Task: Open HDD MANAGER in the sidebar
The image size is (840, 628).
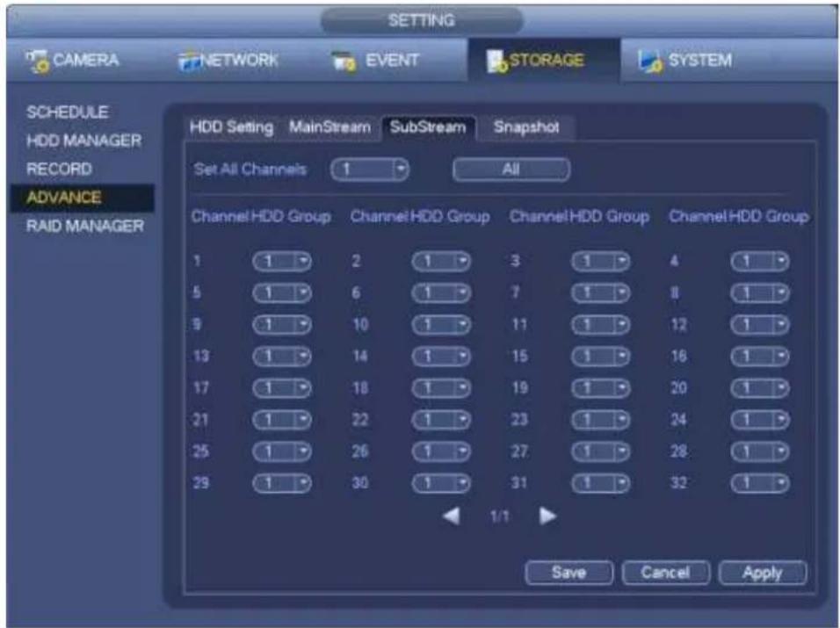Action: pyautogui.click(x=84, y=141)
